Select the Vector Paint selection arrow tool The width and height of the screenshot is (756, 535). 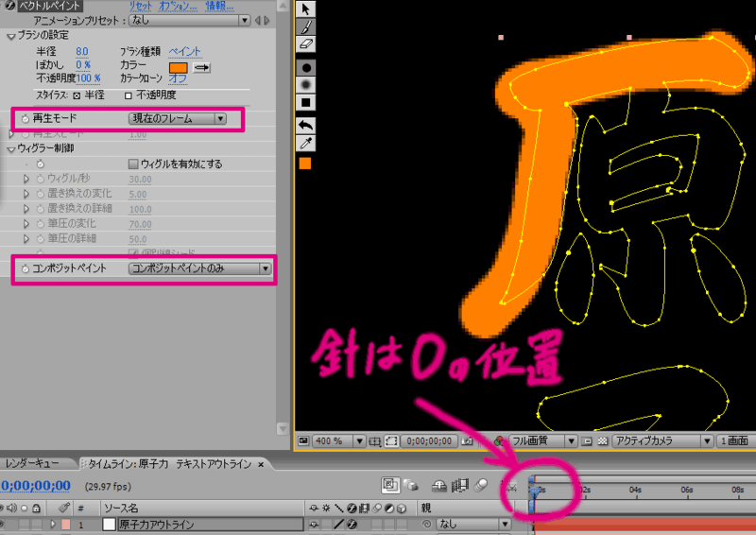(305, 9)
